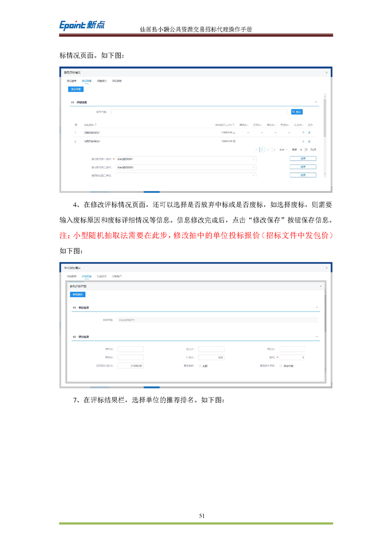This screenshot has height=555, width=392.
Task: Click the page 1 button in the pagination bar
Action: click(x=262, y=150)
